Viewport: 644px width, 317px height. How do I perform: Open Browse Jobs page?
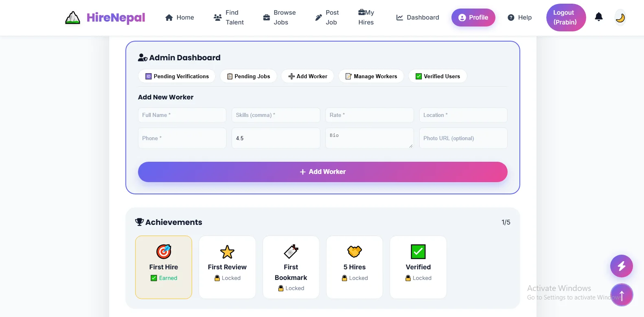coord(279,18)
